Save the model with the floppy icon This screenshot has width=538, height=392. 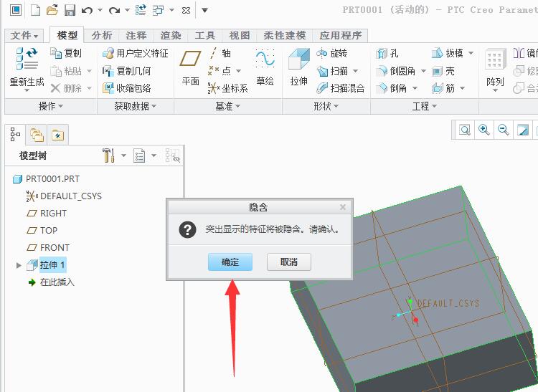[70, 10]
